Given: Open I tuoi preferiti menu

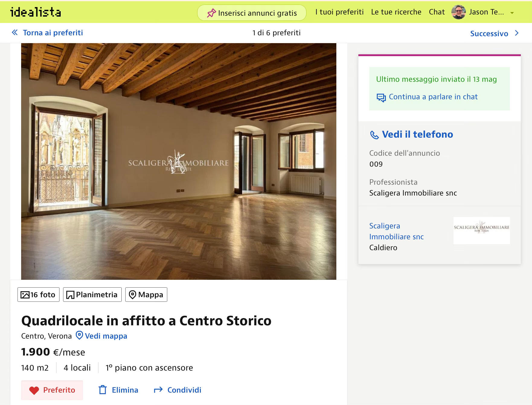Looking at the screenshot, I should [x=339, y=12].
